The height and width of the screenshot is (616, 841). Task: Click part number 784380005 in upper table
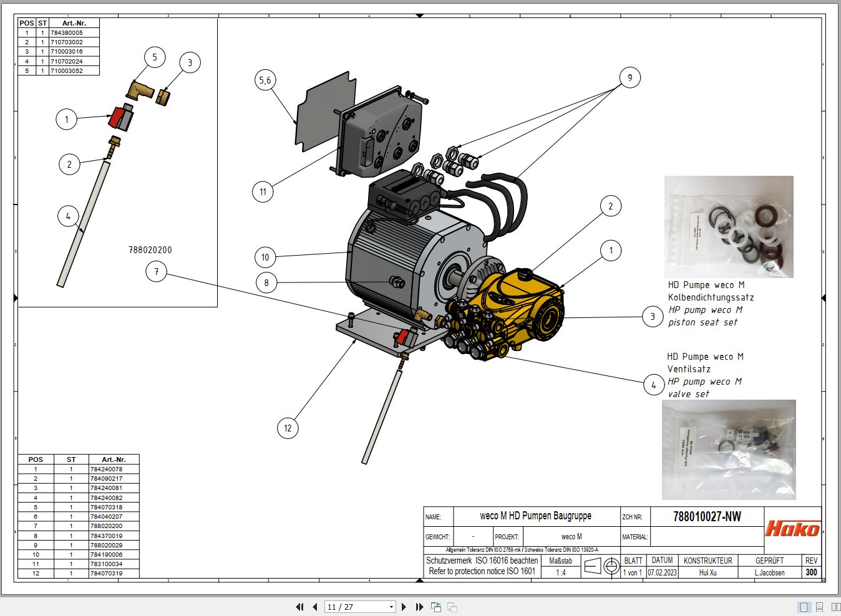[x=67, y=32]
